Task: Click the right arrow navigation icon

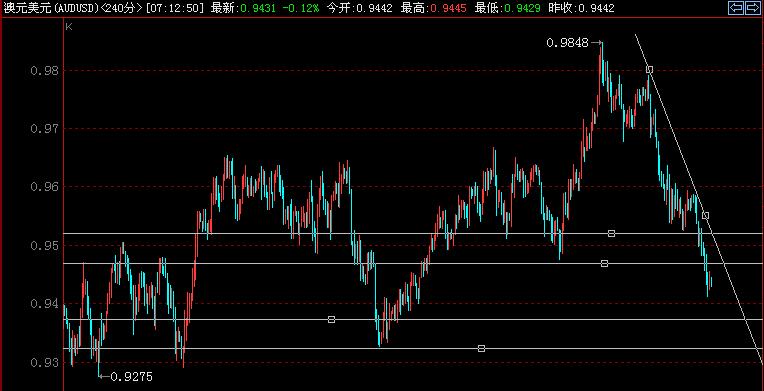Action: tap(753, 7)
